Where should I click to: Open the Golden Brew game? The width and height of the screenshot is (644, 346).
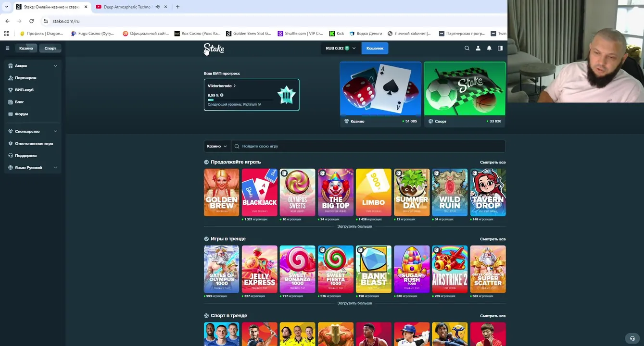click(221, 192)
